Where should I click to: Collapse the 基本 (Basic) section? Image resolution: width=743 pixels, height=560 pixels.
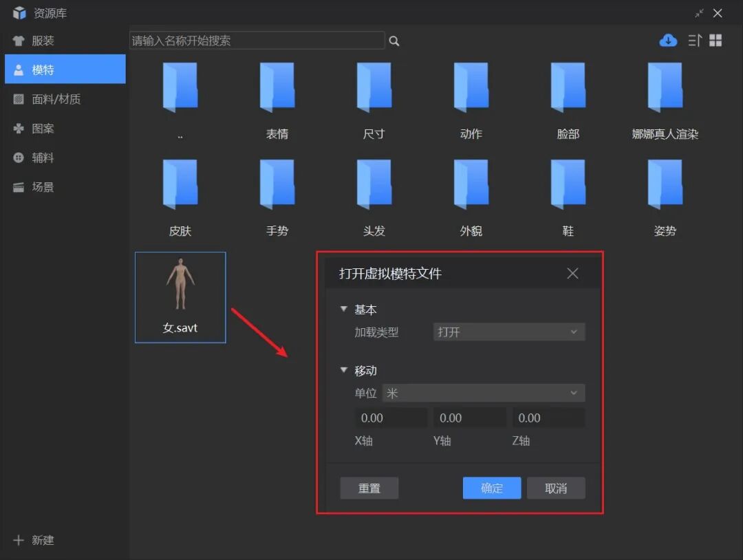coord(344,309)
